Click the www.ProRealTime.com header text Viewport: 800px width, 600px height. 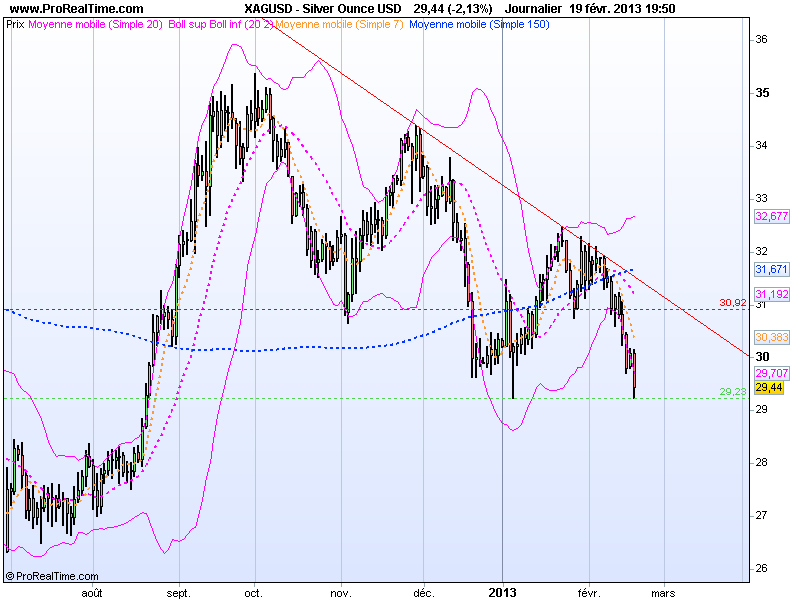(77, 9)
